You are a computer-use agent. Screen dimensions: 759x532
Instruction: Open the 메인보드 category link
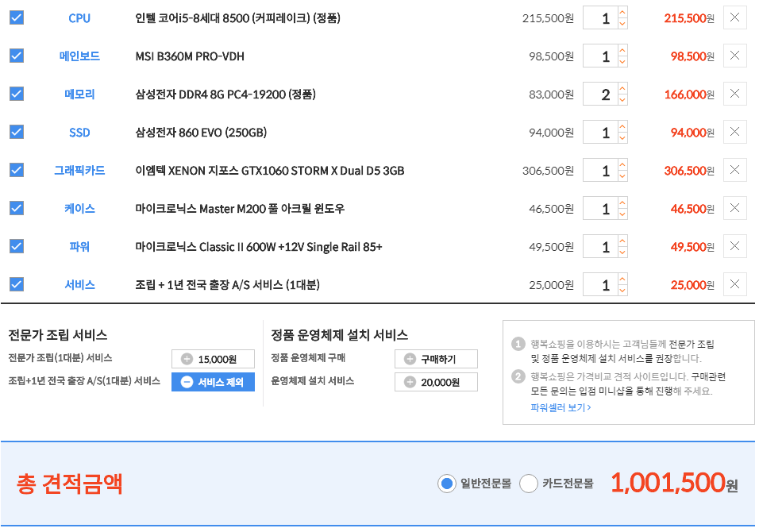(79, 56)
